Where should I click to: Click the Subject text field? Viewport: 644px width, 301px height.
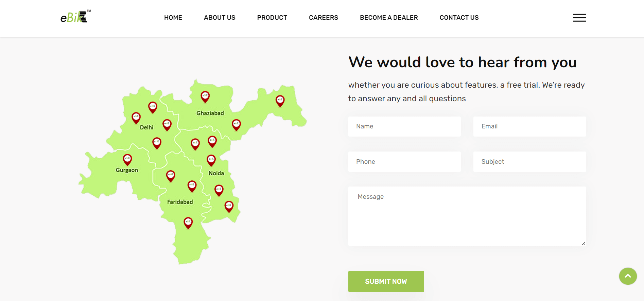(x=529, y=162)
